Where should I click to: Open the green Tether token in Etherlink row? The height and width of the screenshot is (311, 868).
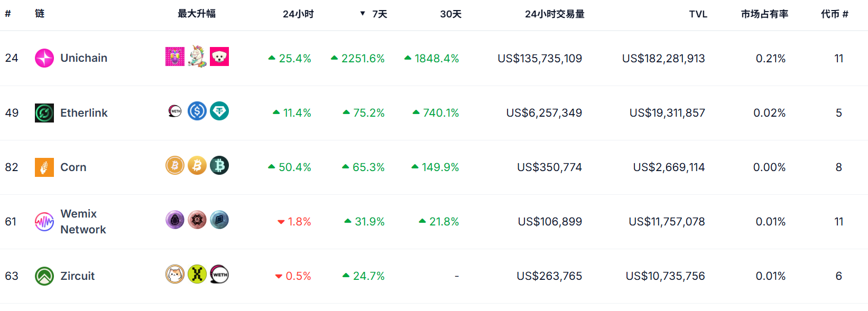219,111
